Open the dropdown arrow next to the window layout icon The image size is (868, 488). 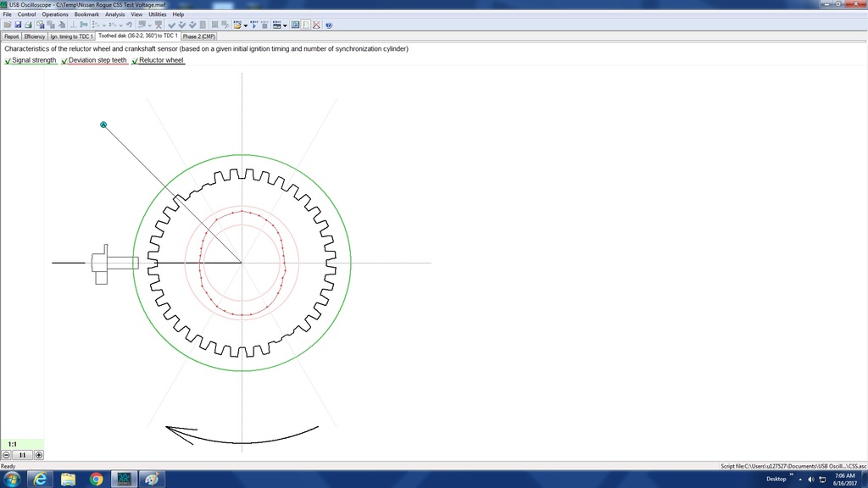[285, 25]
